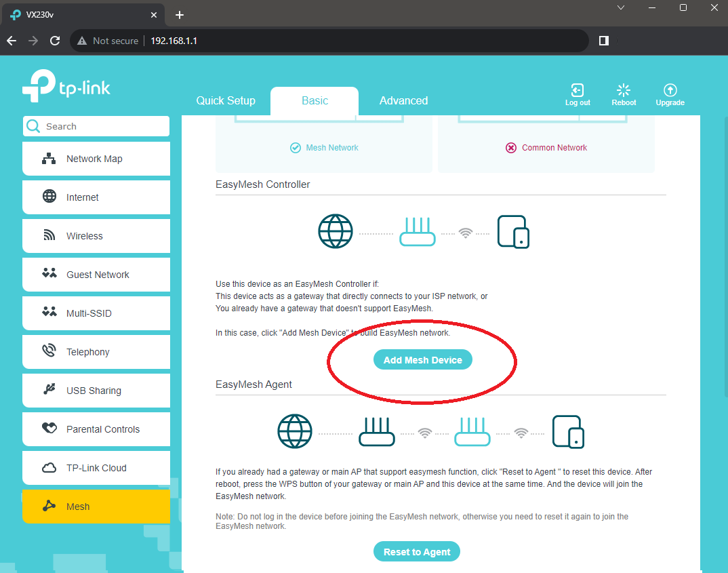
Task: Switch to the Advanced tab
Action: point(403,100)
